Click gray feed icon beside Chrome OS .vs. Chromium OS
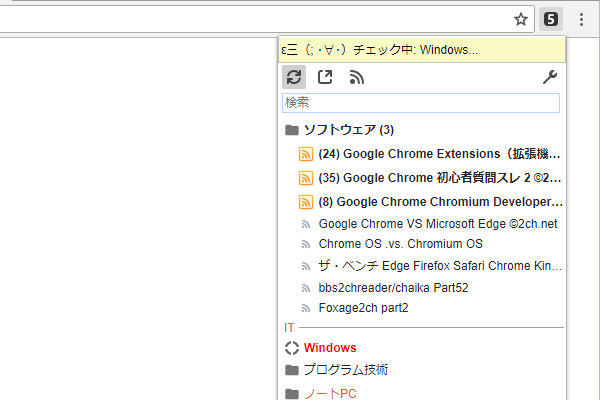The height and width of the screenshot is (400, 600). pos(306,244)
